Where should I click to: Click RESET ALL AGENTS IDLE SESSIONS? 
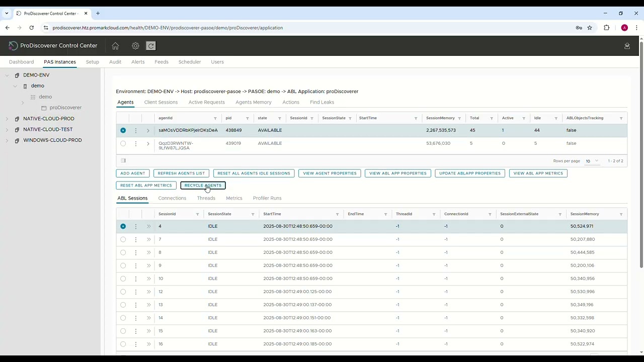(254, 173)
